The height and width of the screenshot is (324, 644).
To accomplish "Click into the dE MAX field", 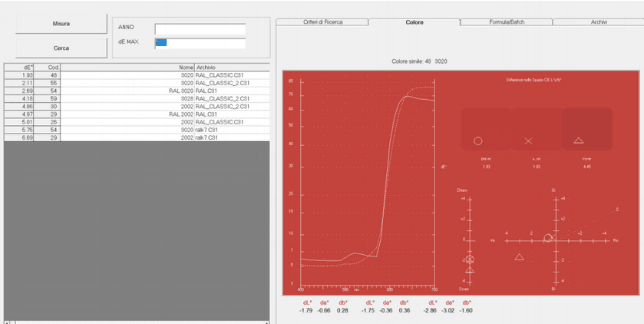I will 200,44.
